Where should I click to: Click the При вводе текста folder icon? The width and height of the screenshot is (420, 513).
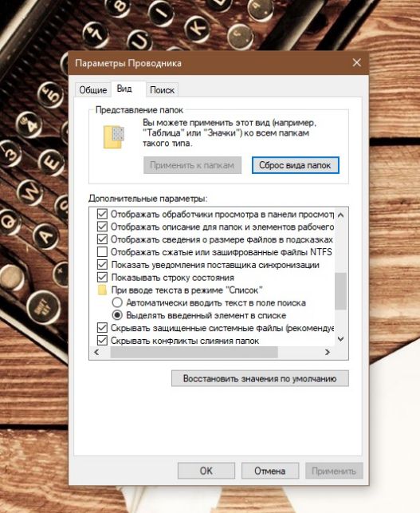click(x=102, y=290)
